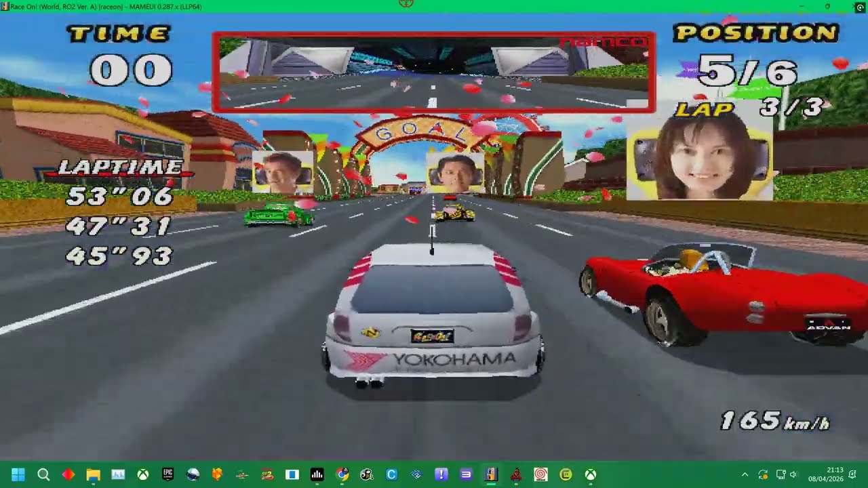Switch to Google Chrome on the taskbar

(x=342, y=474)
